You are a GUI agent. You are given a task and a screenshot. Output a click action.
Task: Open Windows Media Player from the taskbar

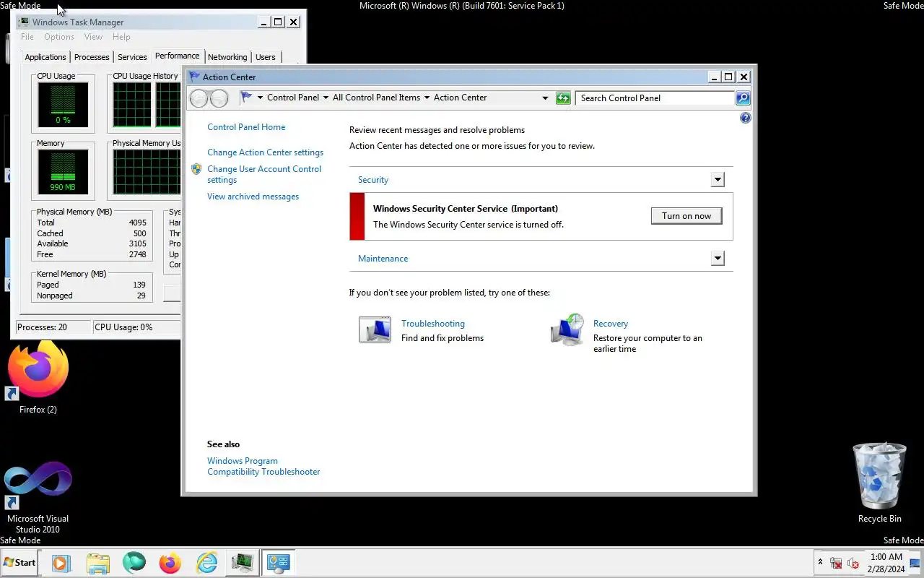click(x=61, y=563)
